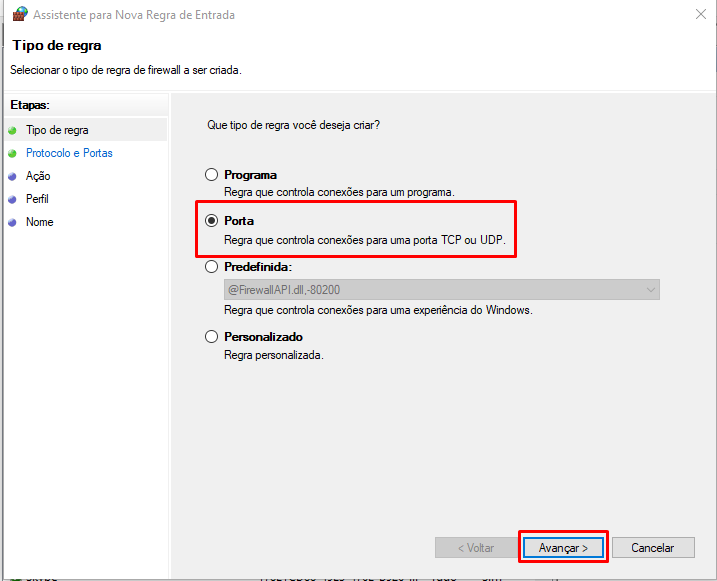
Task: Go to the Protocolo e Portas step
Action: coord(69,153)
